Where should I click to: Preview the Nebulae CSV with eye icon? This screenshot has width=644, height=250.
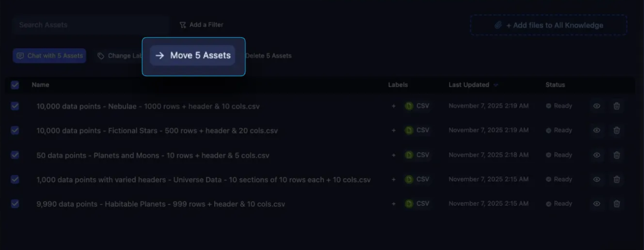[x=597, y=106]
